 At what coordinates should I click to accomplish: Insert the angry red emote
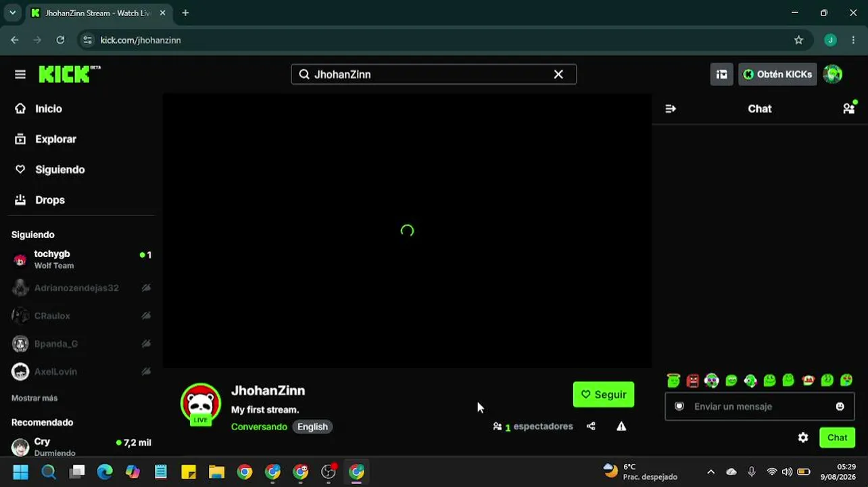coord(692,381)
